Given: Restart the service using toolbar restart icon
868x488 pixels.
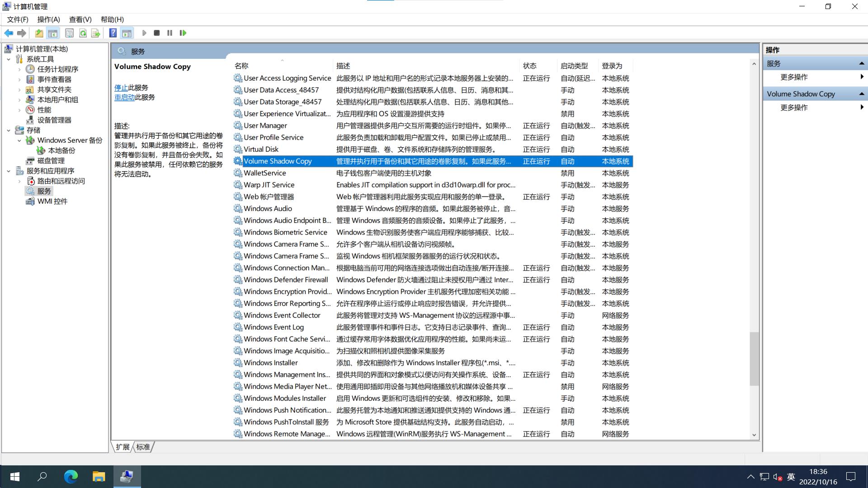Looking at the screenshot, I should coord(183,33).
